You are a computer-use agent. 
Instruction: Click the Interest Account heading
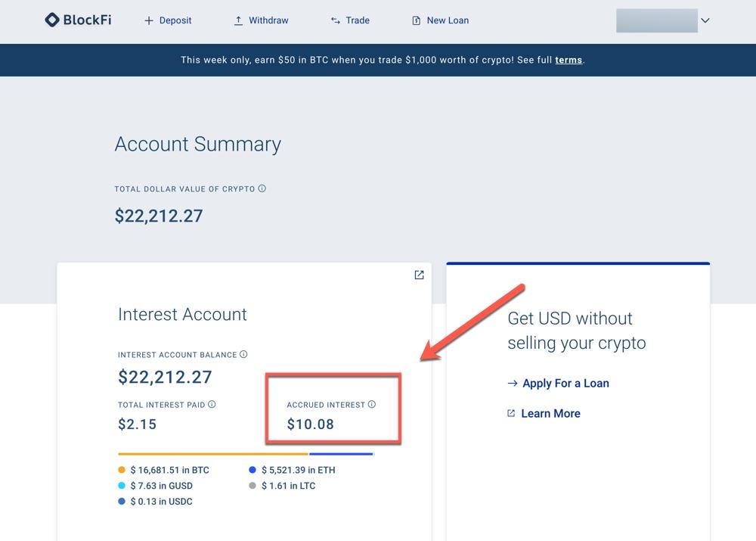tap(182, 314)
